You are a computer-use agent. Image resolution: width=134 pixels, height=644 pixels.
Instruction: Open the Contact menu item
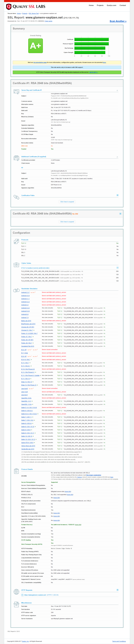tap(123, 5)
